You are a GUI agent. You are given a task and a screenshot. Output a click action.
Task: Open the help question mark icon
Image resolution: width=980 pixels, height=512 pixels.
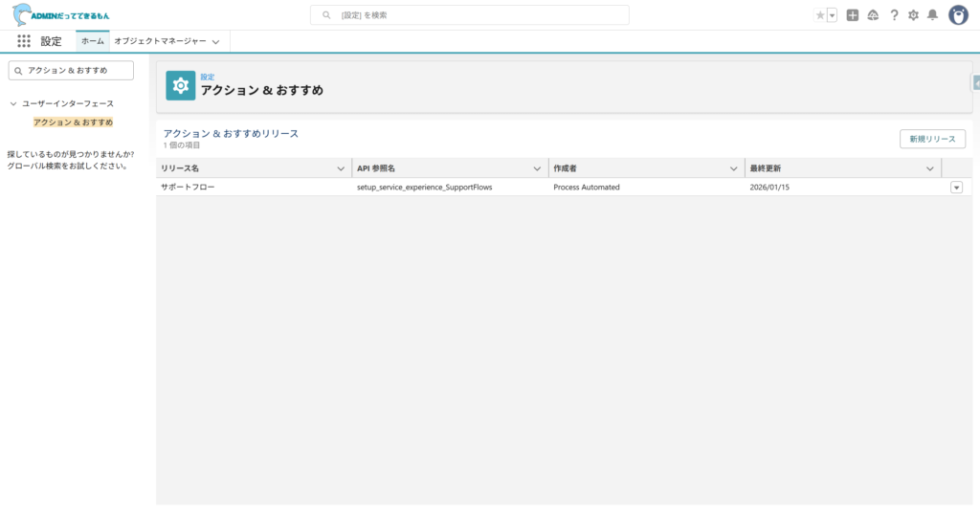894,15
